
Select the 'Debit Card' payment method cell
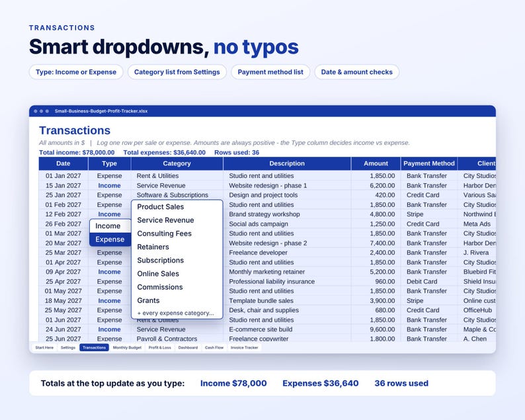click(x=429, y=282)
